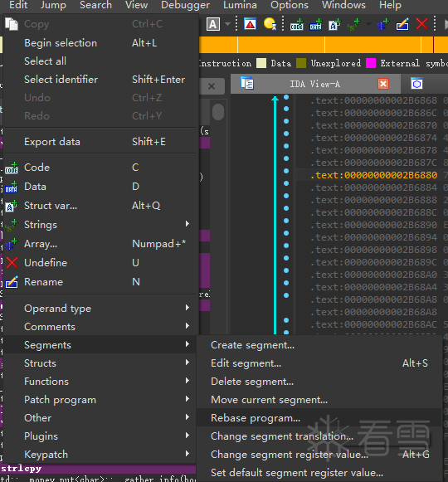Expand the Functions submenu

100,382
